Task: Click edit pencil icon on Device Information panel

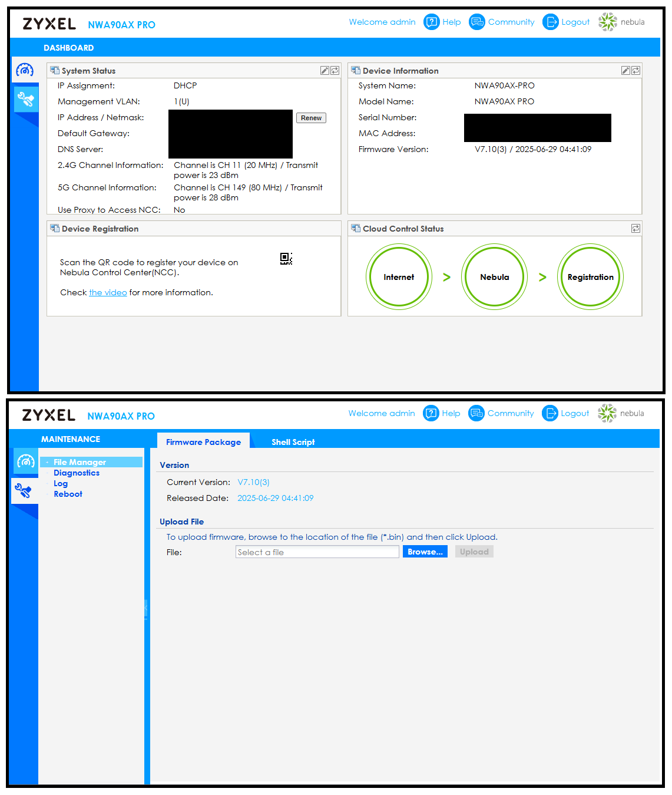Action: [x=625, y=70]
